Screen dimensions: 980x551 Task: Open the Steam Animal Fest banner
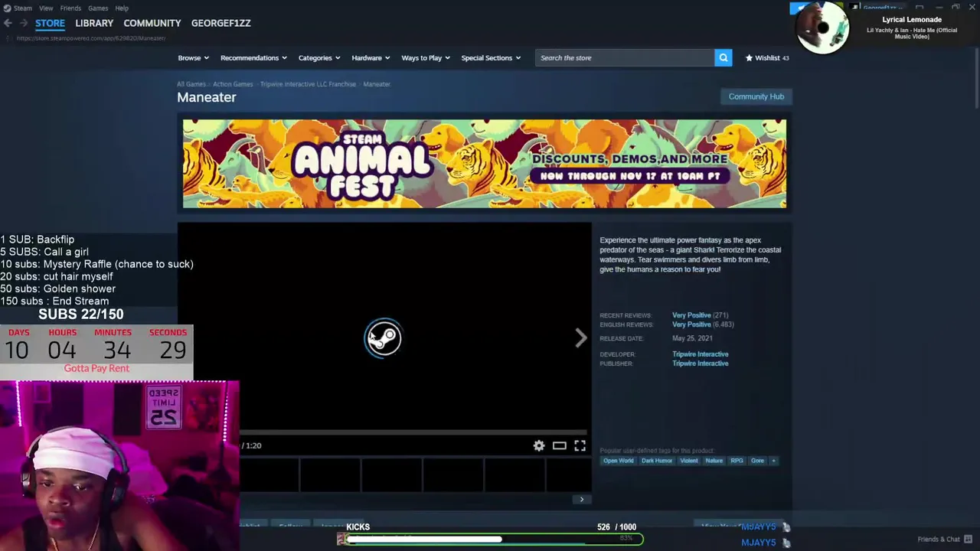coord(484,164)
